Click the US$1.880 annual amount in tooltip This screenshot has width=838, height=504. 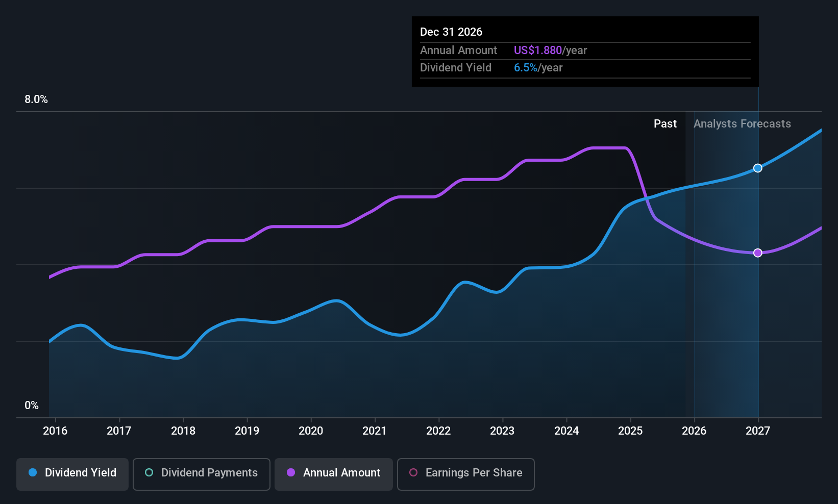click(538, 51)
